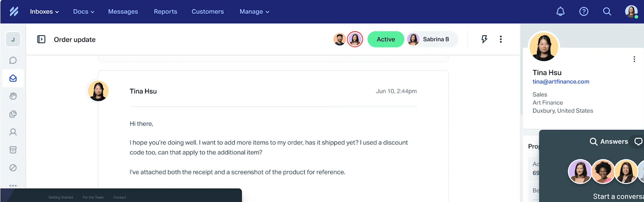Expand the Manage dropdown menu

coord(254,12)
